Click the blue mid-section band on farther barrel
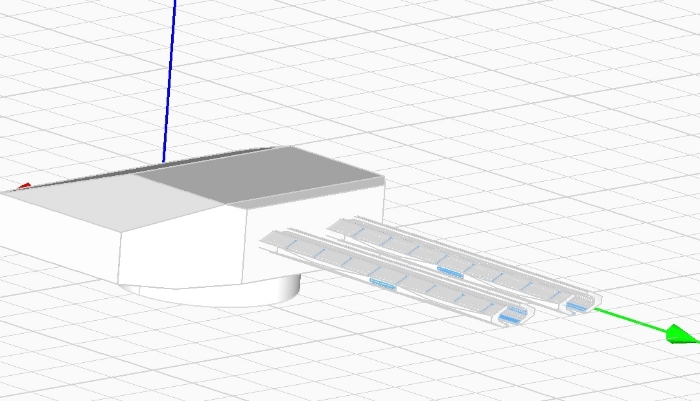The width and height of the screenshot is (700, 401). pyautogui.click(x=451, y=270)
